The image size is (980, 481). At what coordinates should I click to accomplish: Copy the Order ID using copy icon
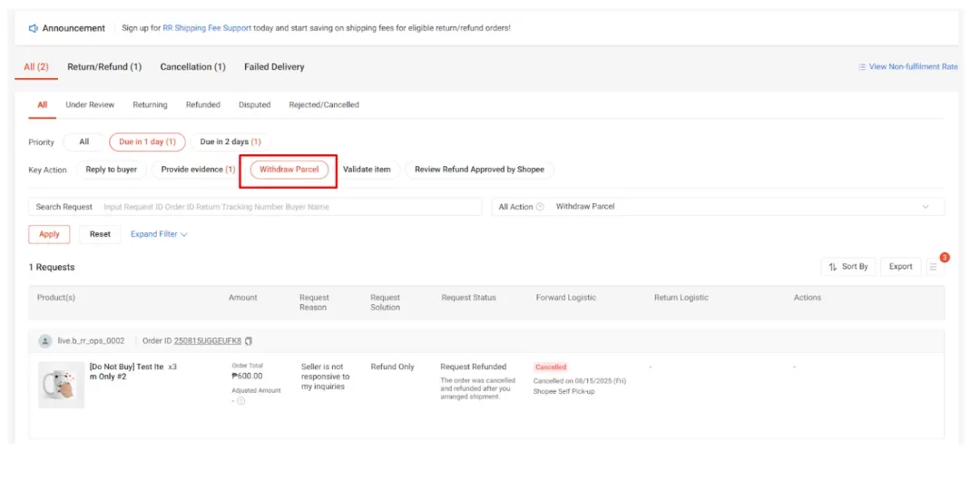[x=249, y=341]
